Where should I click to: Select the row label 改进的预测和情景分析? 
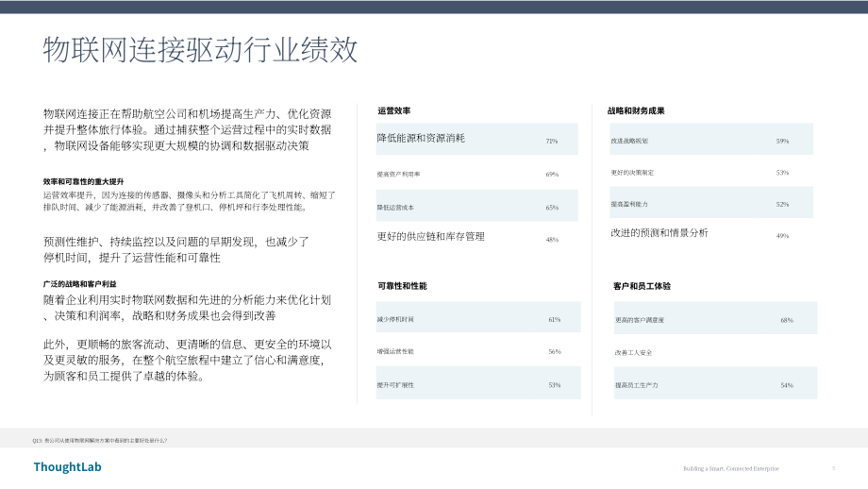pyautogui.click(x=659, y=233)
